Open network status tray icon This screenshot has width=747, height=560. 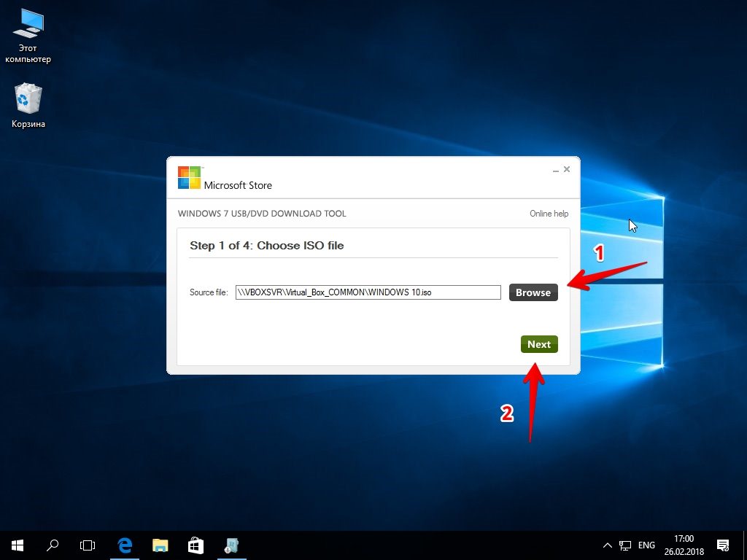tap(625, 545)
